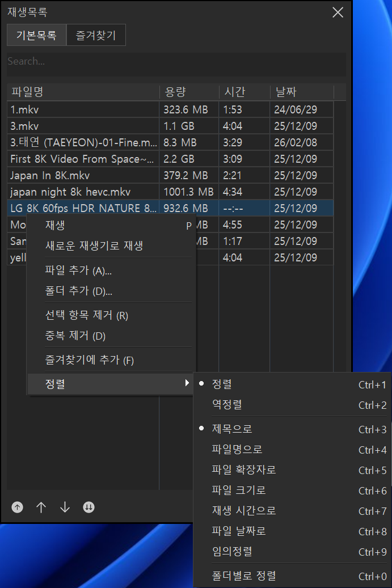Screen dimensions: 392x588
Task: Choose 파일 추가 (A)... menu entry
Action: (x=78, y=270)
